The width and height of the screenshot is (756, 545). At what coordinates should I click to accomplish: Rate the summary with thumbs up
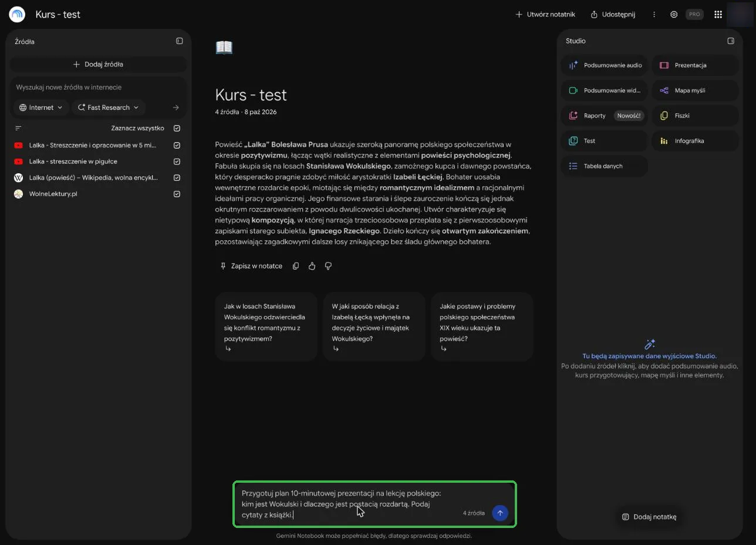312,266
